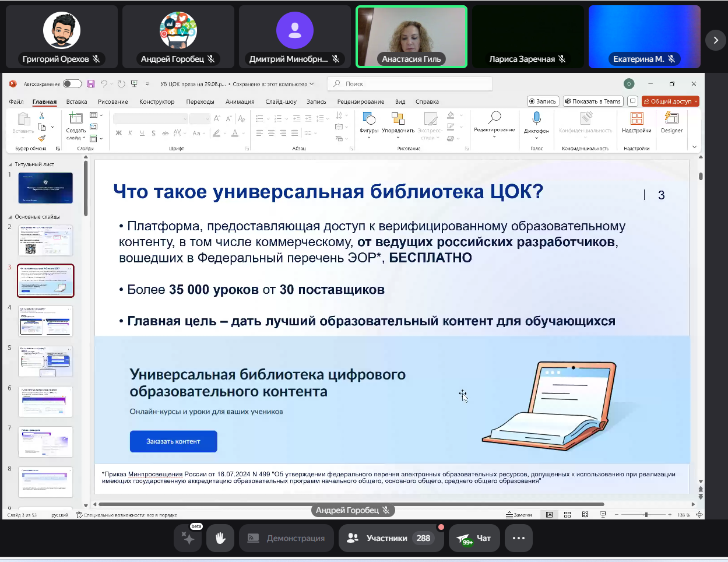Image resolution: width=728 pixels, height=562 pixels.
Task: Switch to slide sorter view
Action: pyautogui.click(x=567, y=515)
